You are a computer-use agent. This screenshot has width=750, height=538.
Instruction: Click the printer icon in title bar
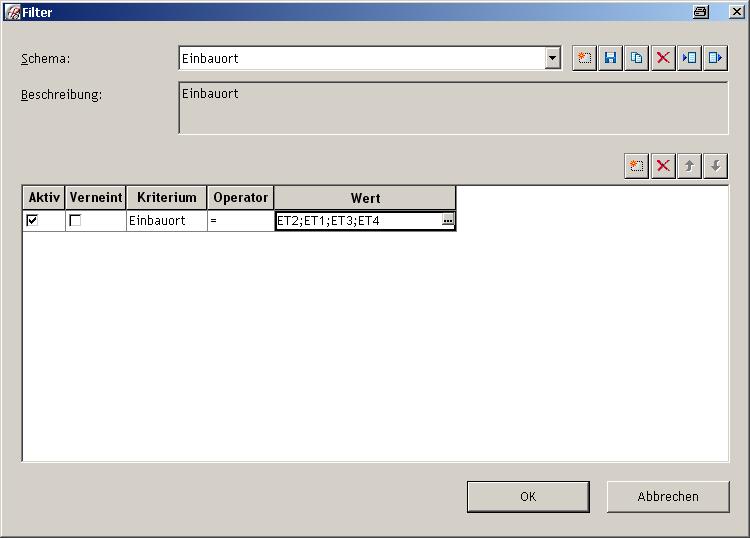700,12
